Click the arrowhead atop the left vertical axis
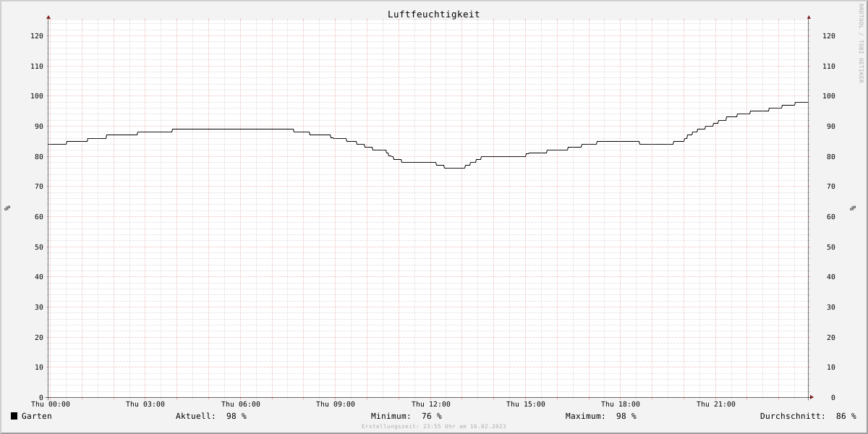Viewport: 868px width, 434px height. click(x=48, y=17)
